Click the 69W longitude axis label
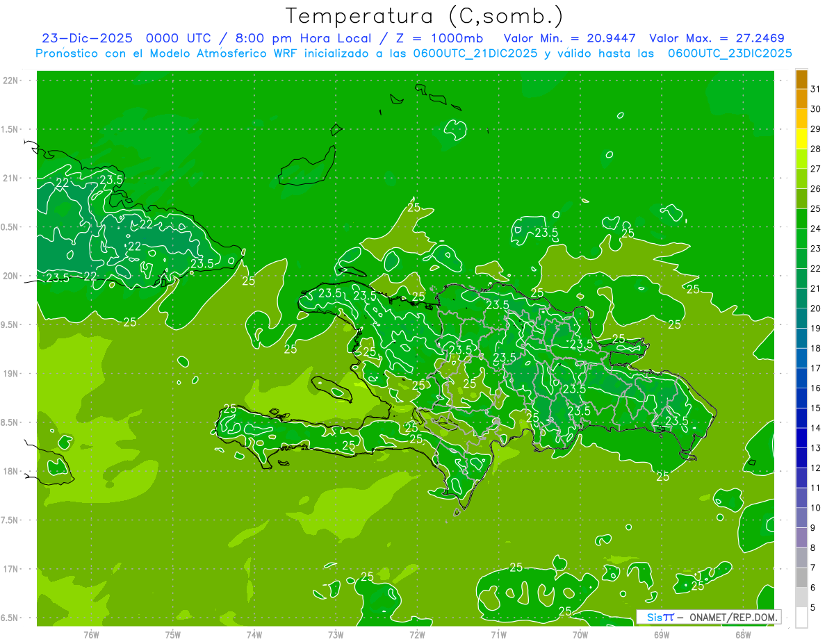Viewport: 834px width, 644px height. (662, 635)
